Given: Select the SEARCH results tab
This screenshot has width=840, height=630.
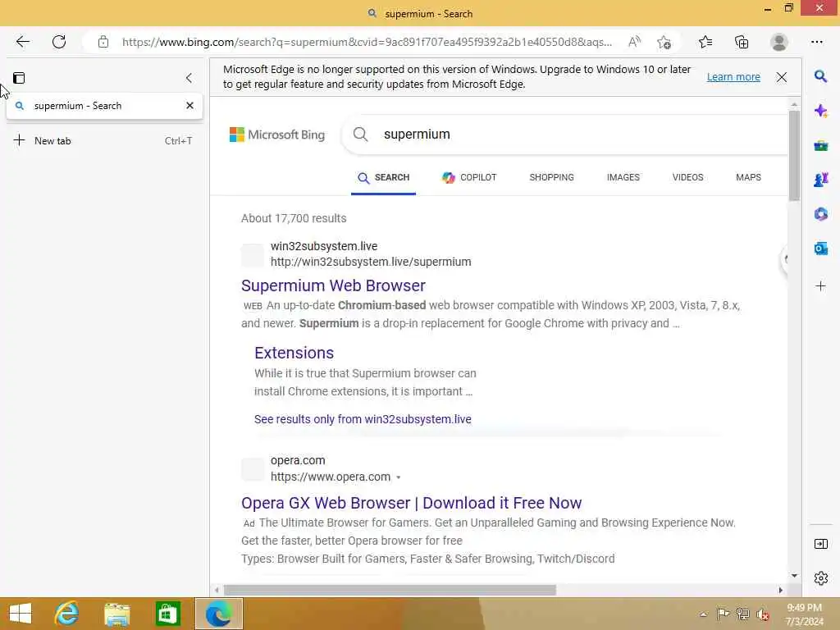Looking at the screenshot, I should coord(384,178).
